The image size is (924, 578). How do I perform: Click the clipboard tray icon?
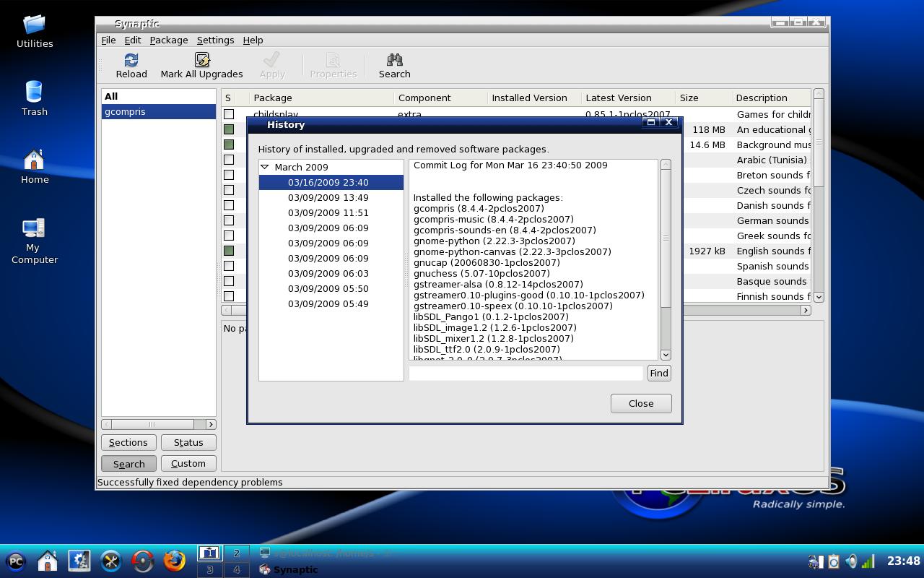[834, 561]
